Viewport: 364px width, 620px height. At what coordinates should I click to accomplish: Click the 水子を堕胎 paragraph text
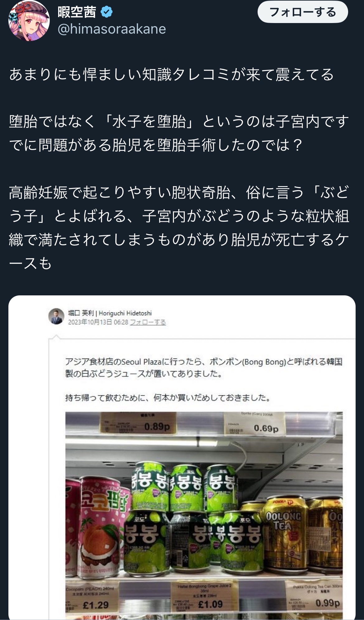[179, 133]
